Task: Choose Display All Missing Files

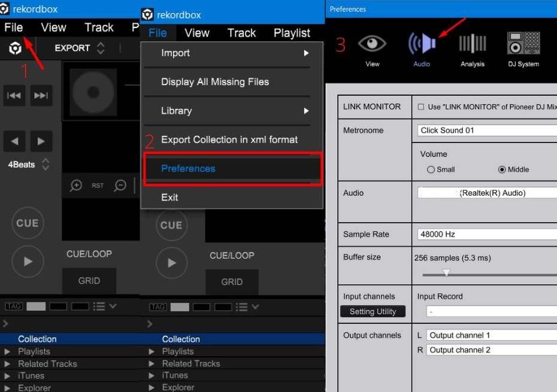Action: [232, 82]
